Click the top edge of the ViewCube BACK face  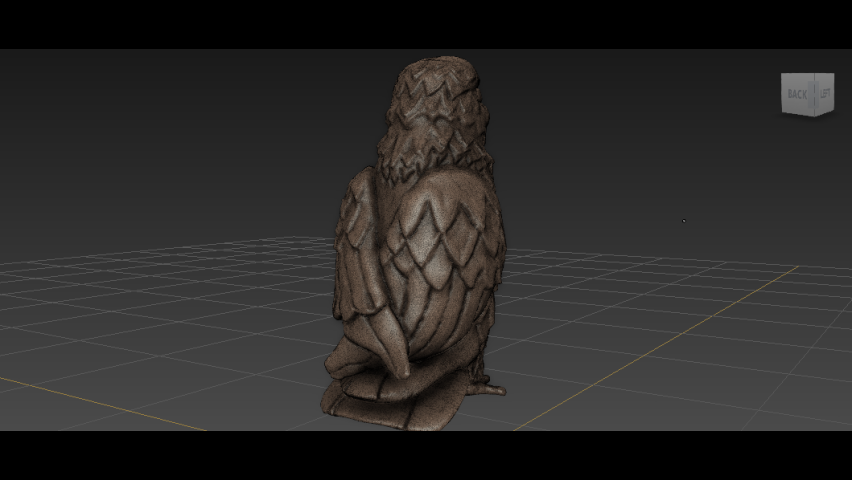click(799, 76)
